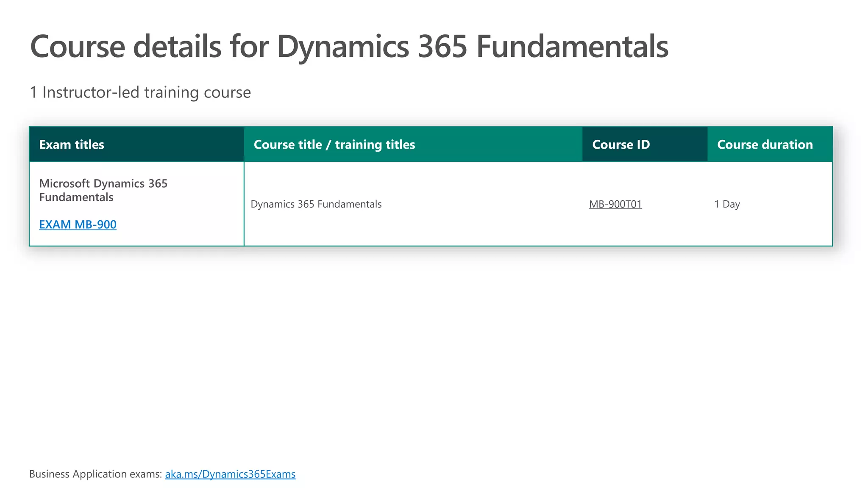Select the '1 Instructor-led training course' subtitle

[x=140, y=92]
